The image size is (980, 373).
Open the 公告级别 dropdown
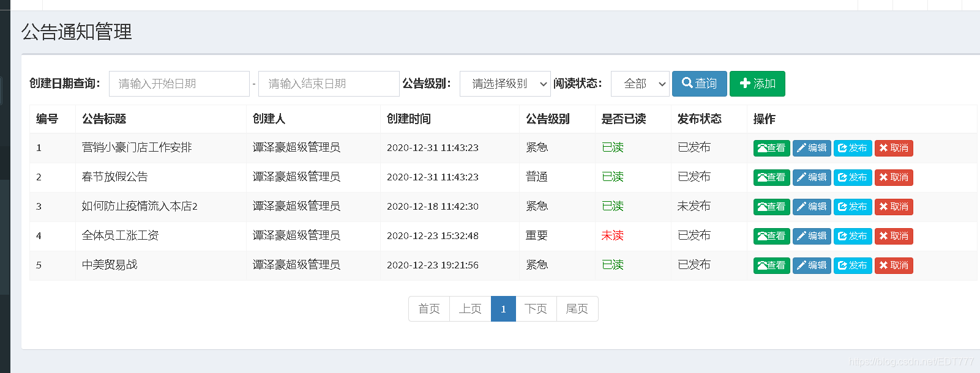[505, 84]
